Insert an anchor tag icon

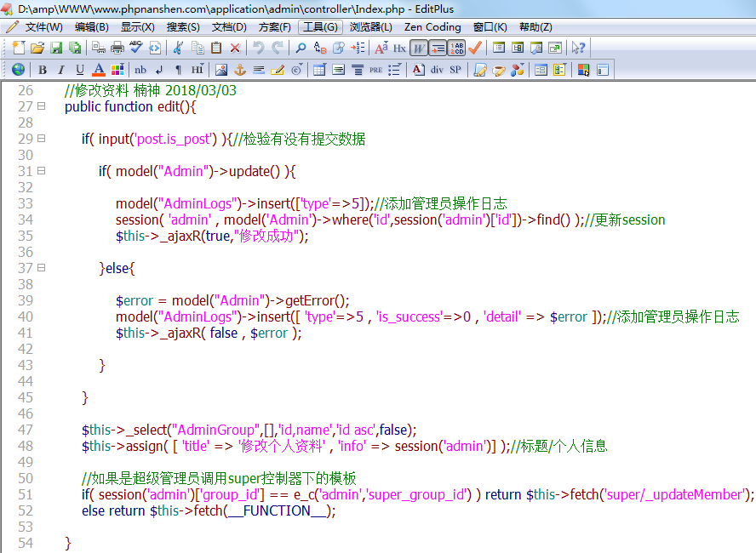(x=240, y=70)
